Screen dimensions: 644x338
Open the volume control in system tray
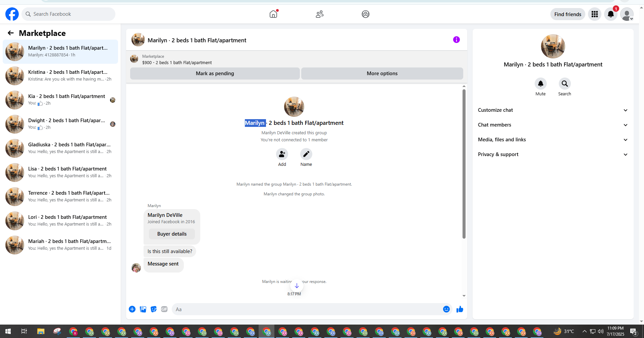[600, 332]
